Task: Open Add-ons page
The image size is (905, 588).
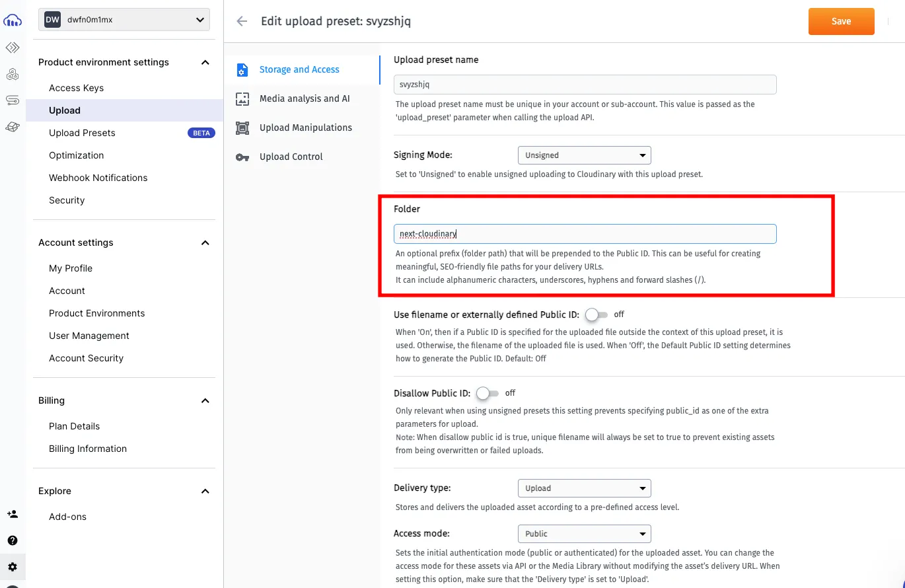Action: (x=67, y=517)
